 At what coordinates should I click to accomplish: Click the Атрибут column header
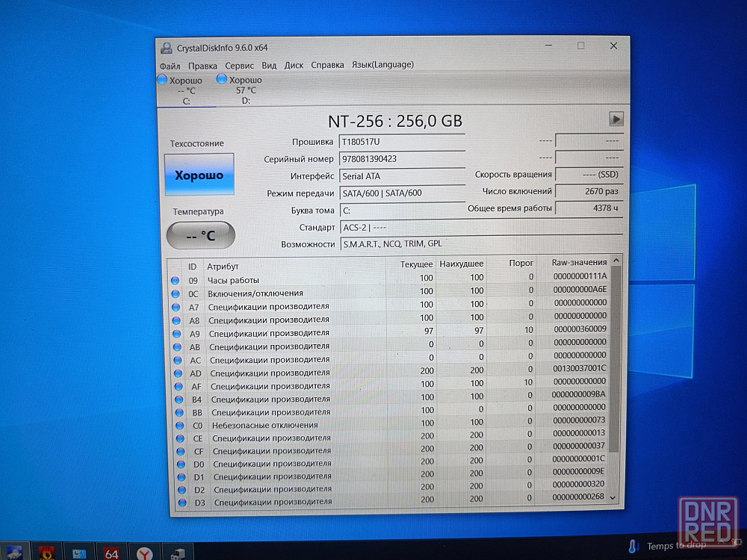coord(223,267)
